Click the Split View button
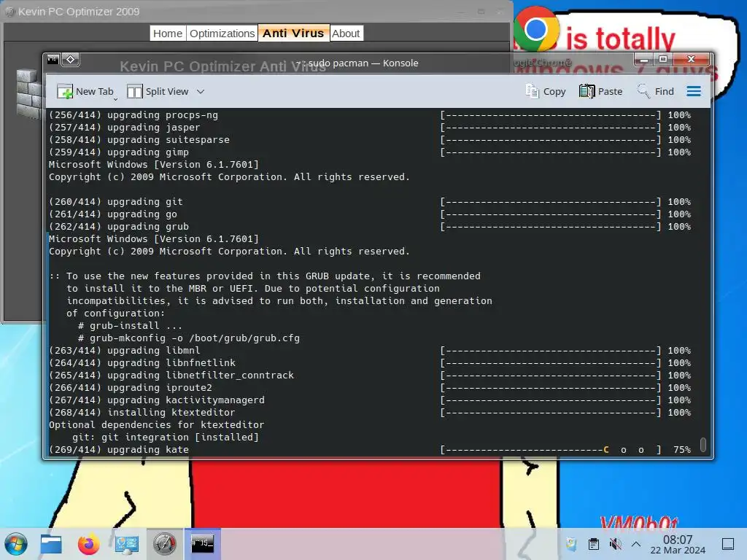The width and height of the screenshot is (747, 560). pos(158,91)
